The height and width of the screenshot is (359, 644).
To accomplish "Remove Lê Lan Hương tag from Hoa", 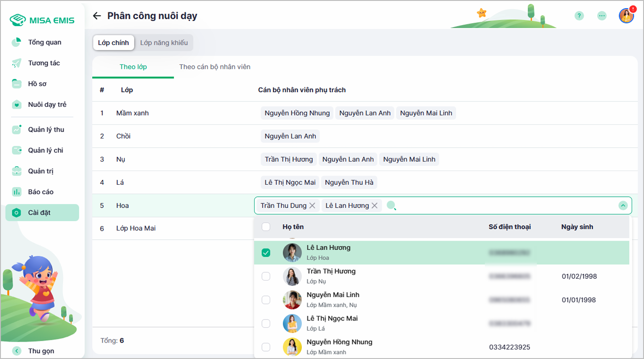I will (375, 205).
